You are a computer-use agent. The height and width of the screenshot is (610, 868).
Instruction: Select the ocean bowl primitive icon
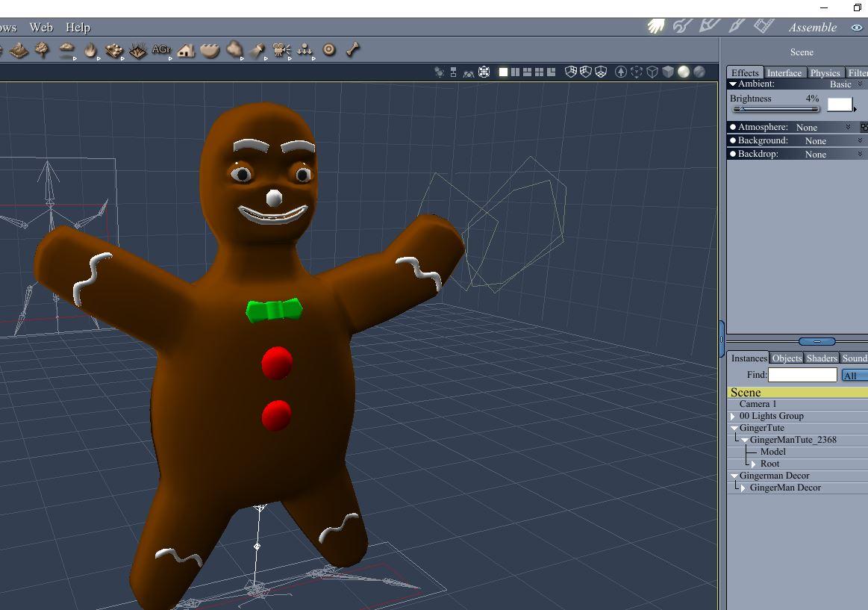point(210,51)
